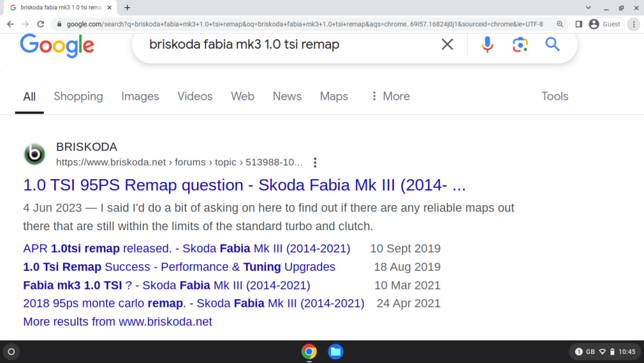Open the launcher circle button on the shelf
This screenshot has width=644, height=363.
click(12, 351)
